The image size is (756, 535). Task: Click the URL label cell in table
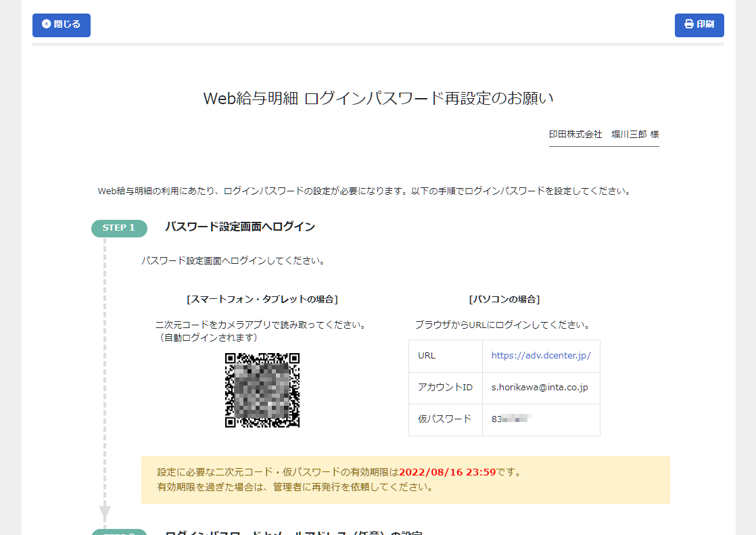(x=445, y=356)
